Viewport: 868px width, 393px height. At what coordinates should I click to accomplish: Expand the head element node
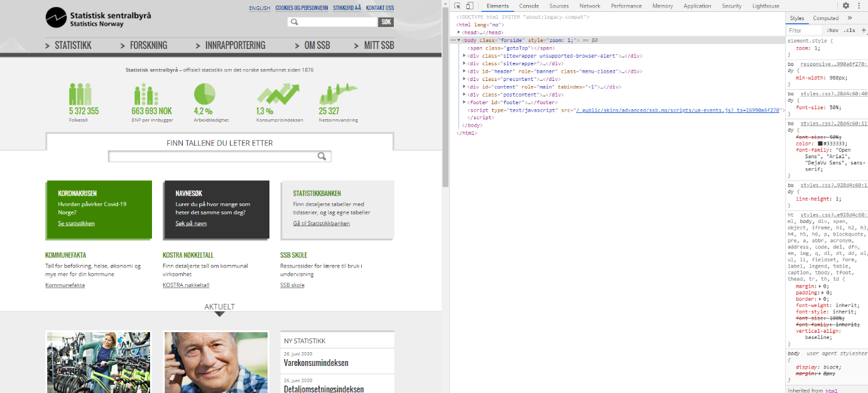pos(459,33)
